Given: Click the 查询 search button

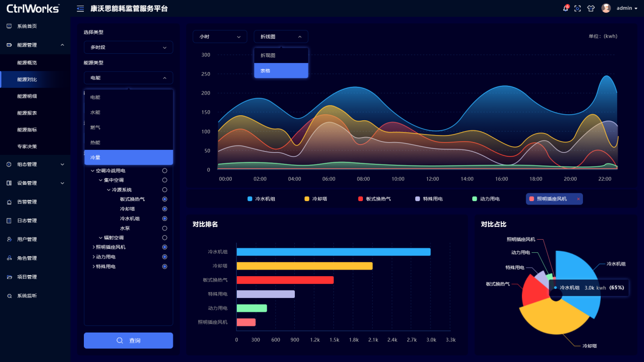Looking at the screenshot, I should 128,341.
